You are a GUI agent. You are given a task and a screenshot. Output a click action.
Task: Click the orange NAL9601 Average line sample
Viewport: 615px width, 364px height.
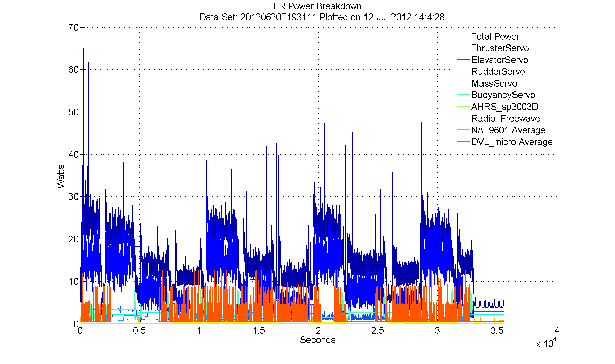pyautogui.click(x=463, y=130)
